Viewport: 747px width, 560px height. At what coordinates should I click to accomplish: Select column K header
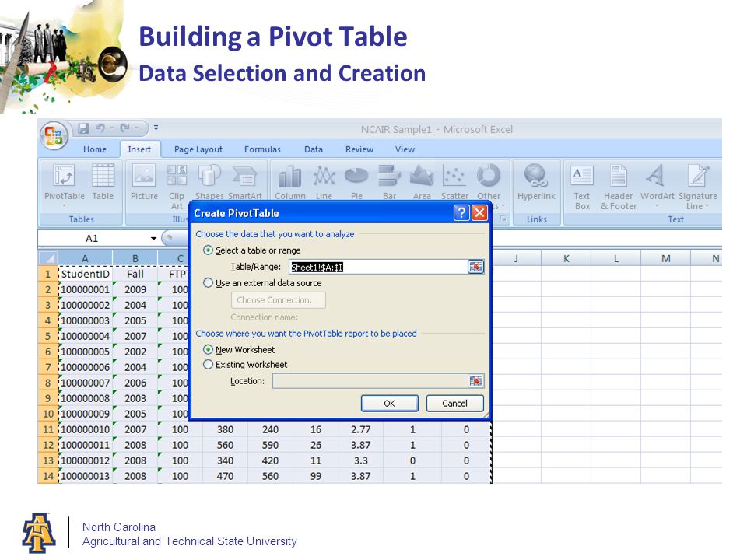coord(566,258)
